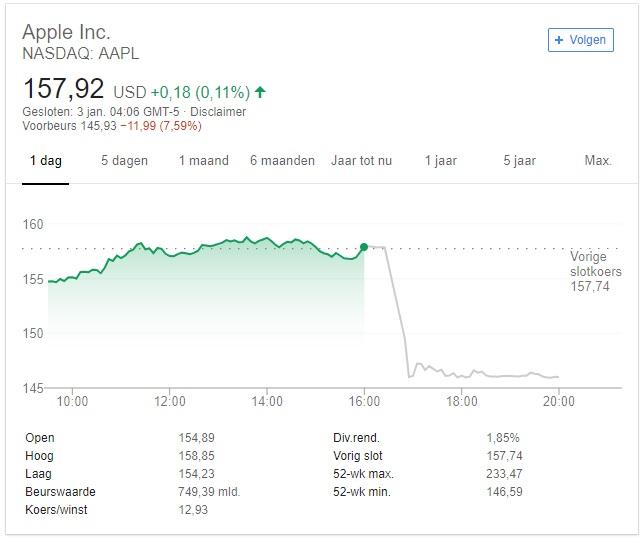Click the 16:00 time axis label
Viewport: 644px width, 541px height.
364,402
